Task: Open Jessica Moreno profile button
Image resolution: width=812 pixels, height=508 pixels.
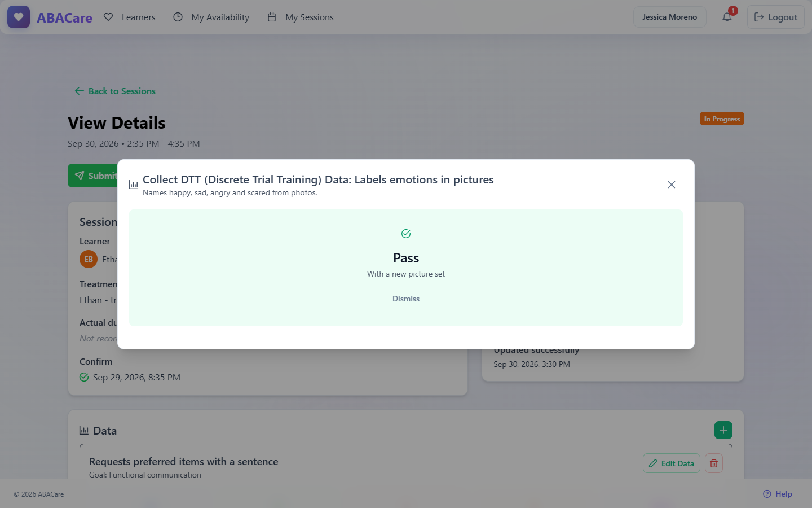Action: click(670, 17)
